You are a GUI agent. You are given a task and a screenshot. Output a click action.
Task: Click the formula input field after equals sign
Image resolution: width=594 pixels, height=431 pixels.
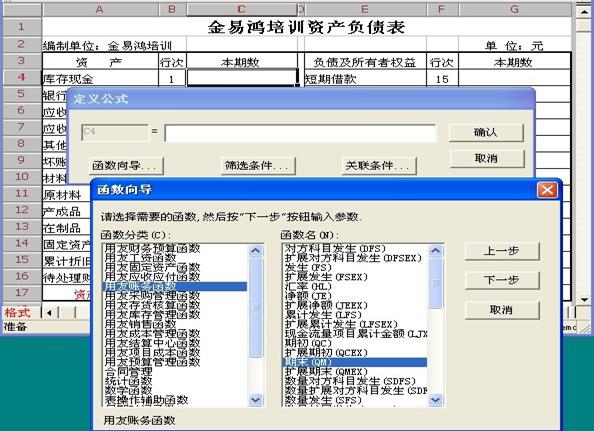click(x=300, y=133)
